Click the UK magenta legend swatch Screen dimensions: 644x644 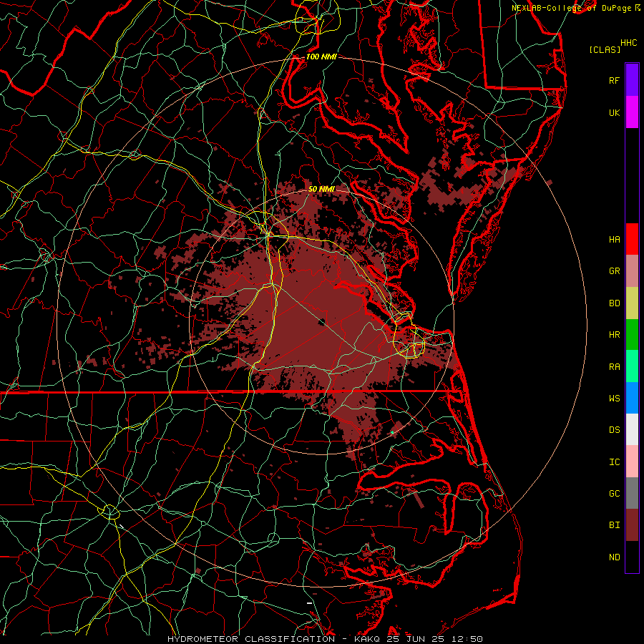coord(632,112)
